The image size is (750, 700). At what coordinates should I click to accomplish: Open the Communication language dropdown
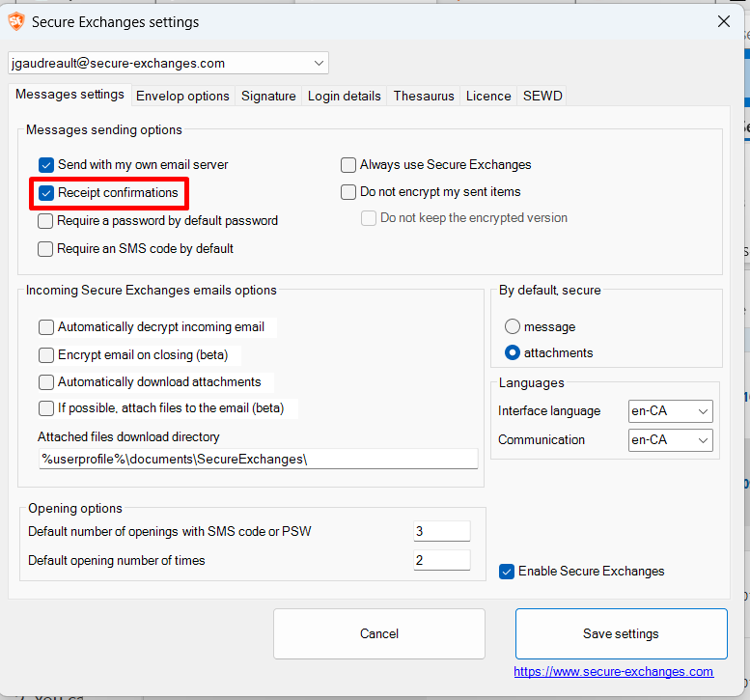[x=670, y=439]
